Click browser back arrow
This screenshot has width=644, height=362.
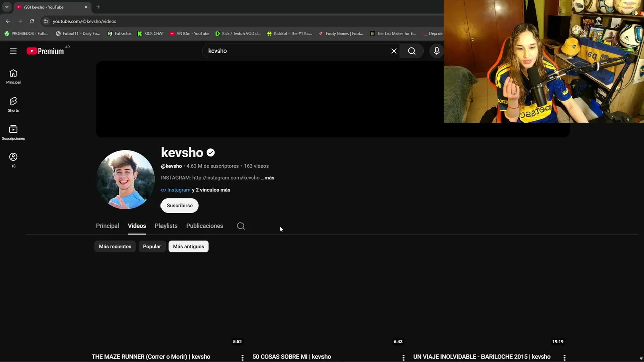pos(8,21)
